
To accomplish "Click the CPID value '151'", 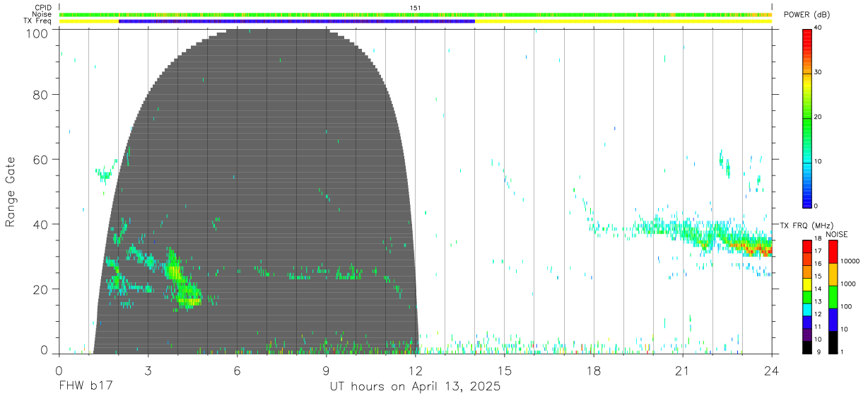I will [416, 8].
